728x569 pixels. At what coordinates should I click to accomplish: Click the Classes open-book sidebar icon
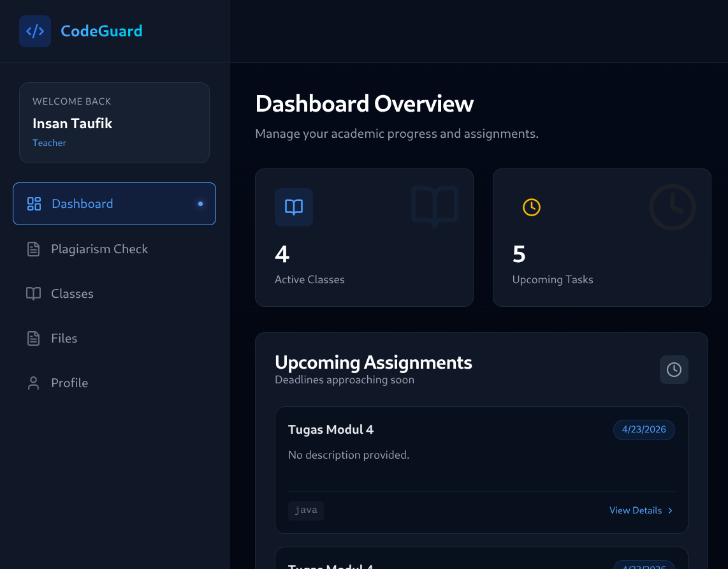[x=33, y=293]
